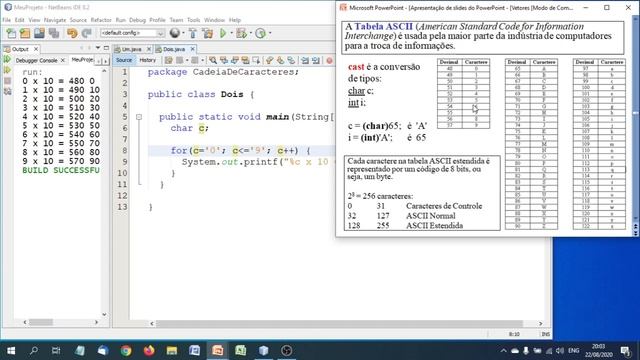Image resolution: width=640 pixels, height=360 pixels.
Task: Open the Run Project dropdown arrow
Action: tap(231, 33)
